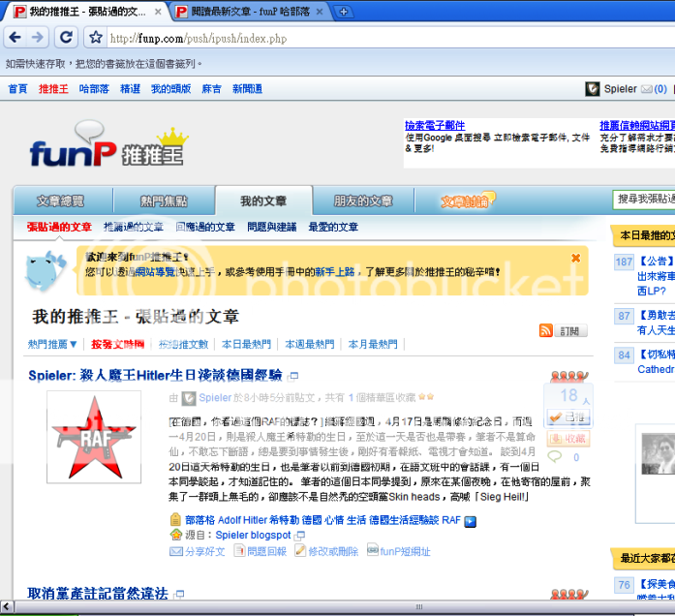
Task: Open the Spieler blogspot source link
Action: click(253, 535)
